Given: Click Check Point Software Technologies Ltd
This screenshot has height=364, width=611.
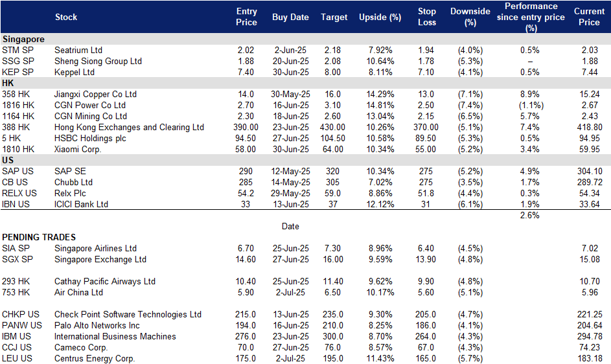Looking at the screenshot, I should click(x=128, y=315).
